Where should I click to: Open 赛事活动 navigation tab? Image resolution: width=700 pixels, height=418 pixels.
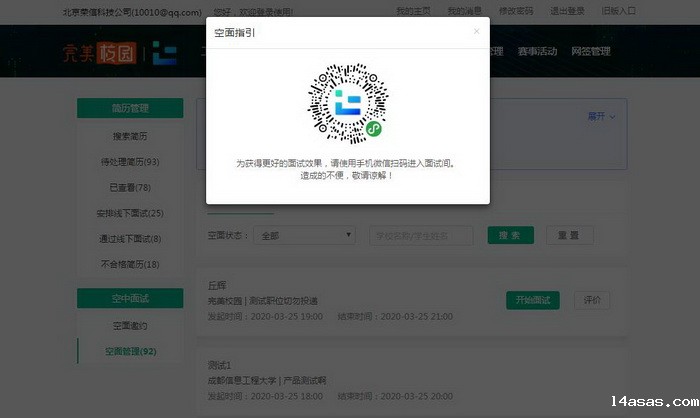[x=539, y=52]
